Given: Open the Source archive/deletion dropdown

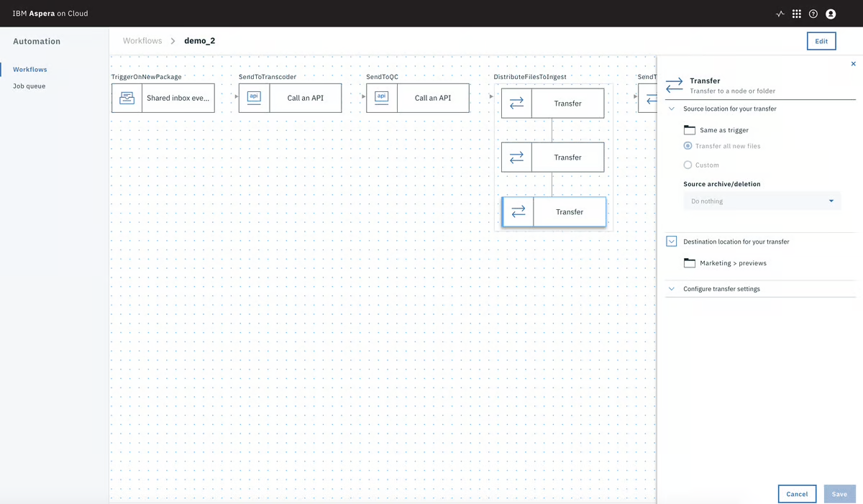Looking at the screenshot, I should pyautogui.click(x=762, y=201).
